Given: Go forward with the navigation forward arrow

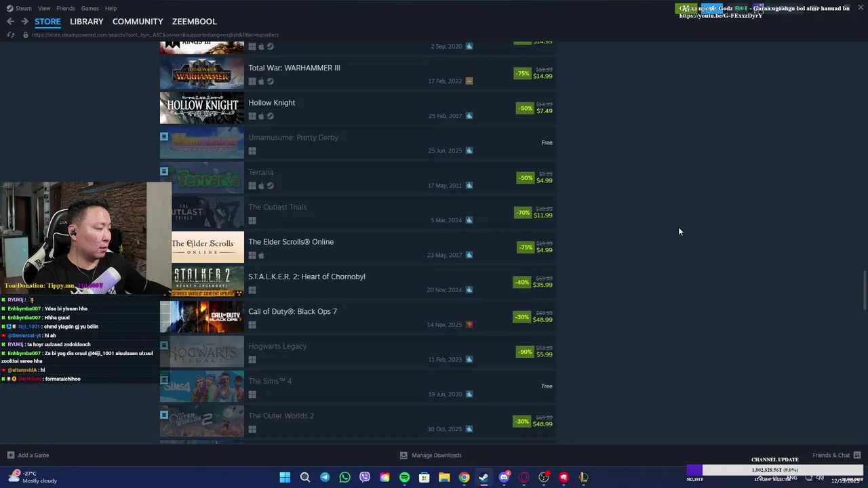Looking at the screenshot, I should 24,22.
